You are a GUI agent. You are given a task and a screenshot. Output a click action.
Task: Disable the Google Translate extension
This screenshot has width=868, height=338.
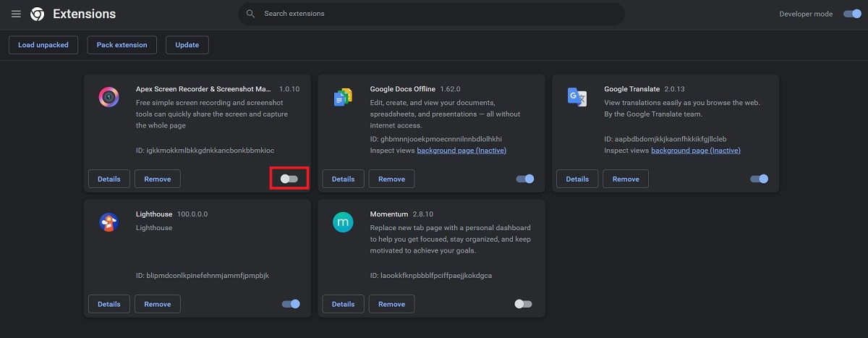(x=759, y=179)
